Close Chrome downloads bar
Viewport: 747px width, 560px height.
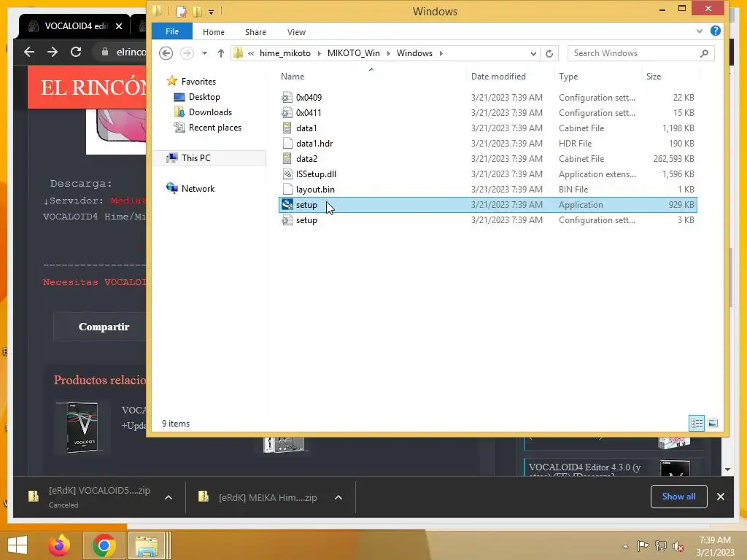[x=720, y=497]
